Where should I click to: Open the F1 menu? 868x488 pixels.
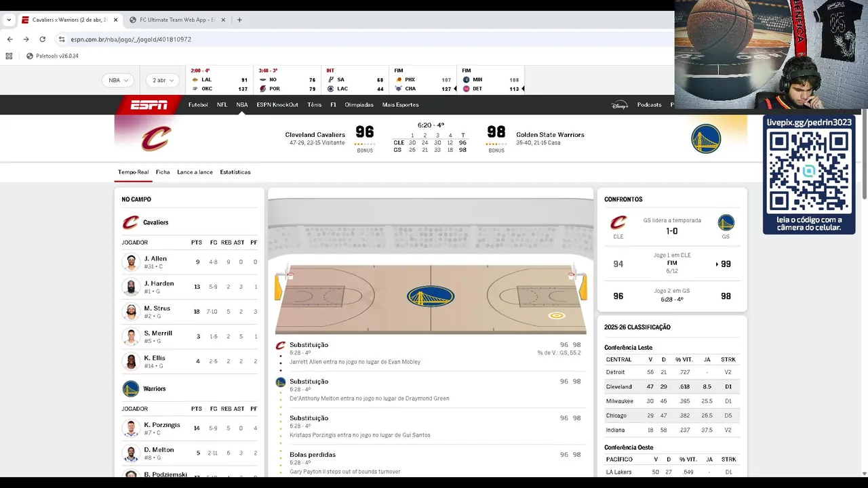tap(333, 105)
